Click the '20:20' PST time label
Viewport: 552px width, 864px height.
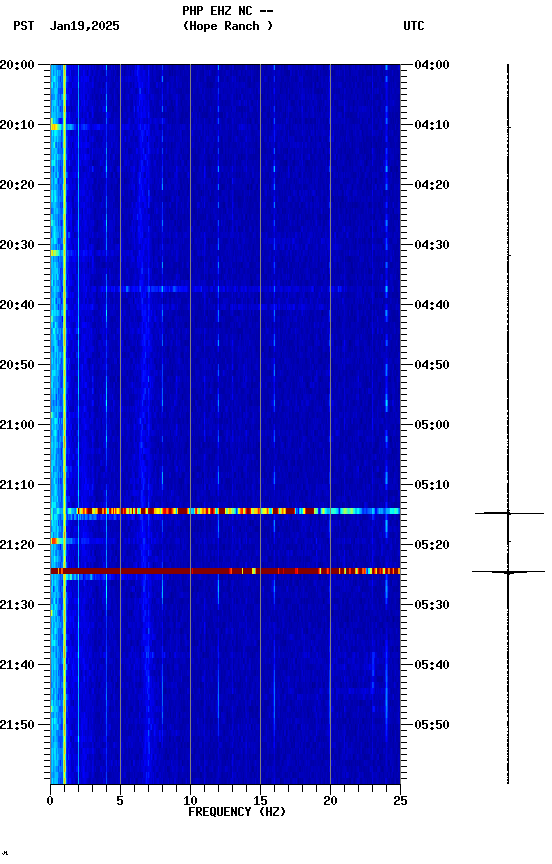[17, 185]
